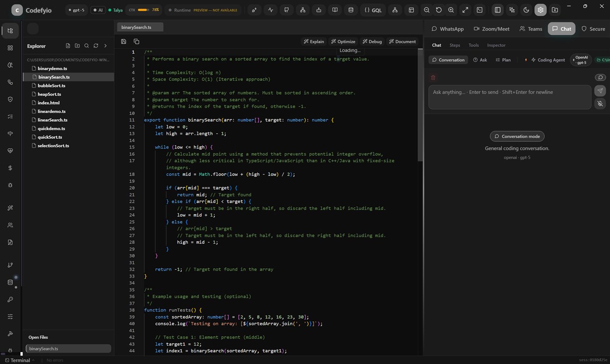Click the new file icon in Explorer
The image size is (610, 364).
click(68, 46)
